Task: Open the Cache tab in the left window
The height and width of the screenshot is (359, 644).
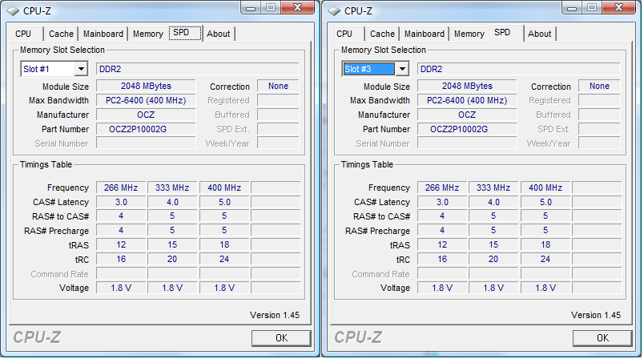Action: click(61, 34)
